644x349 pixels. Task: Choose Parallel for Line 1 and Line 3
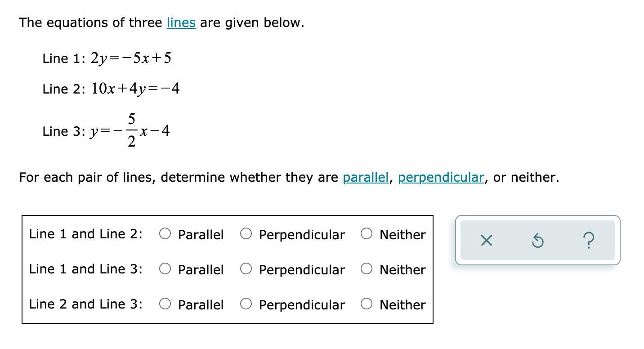point(165,268)
